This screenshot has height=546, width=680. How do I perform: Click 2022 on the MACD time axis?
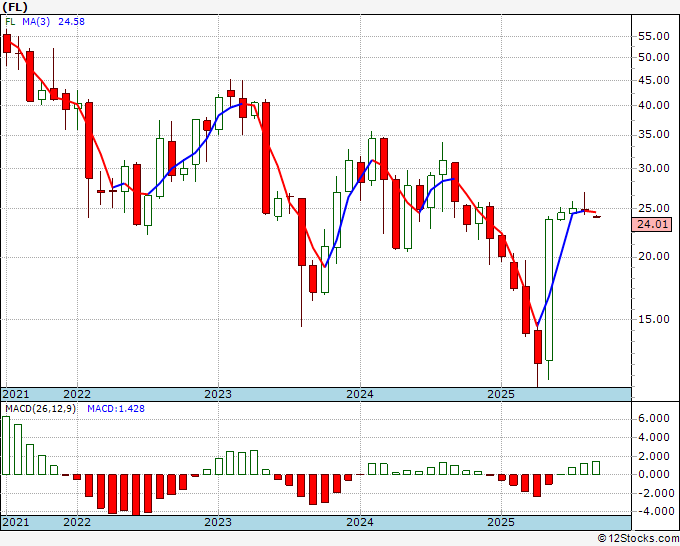tap(77, 522)
